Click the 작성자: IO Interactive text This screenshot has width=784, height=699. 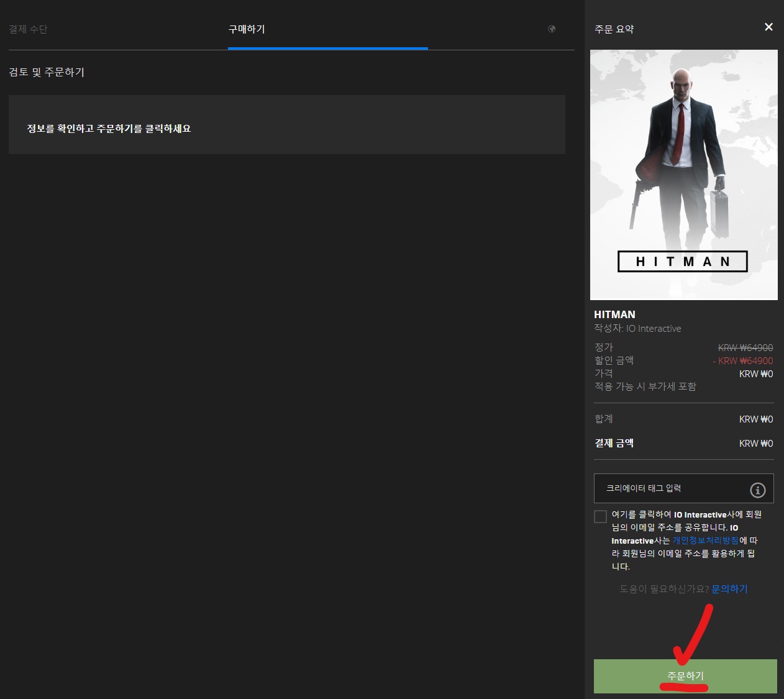coord(637,329)
